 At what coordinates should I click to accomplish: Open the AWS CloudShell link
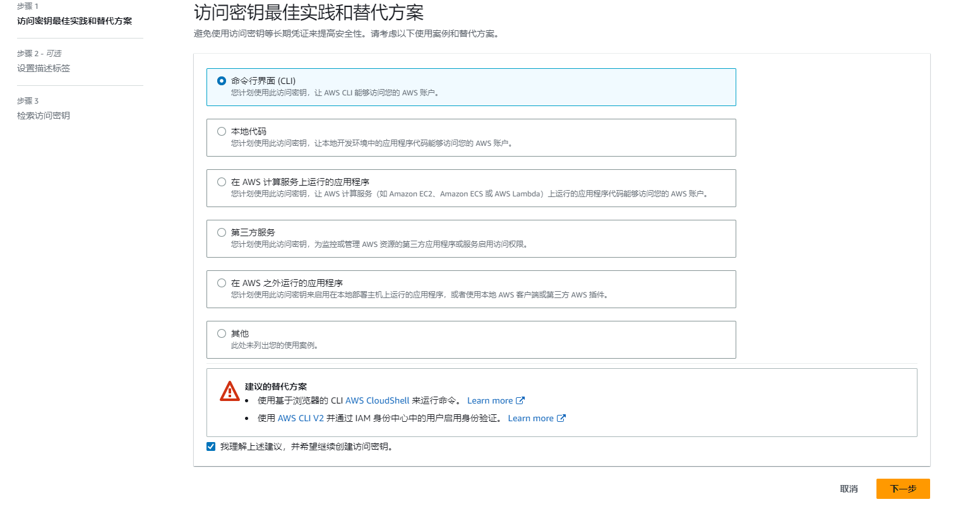coord(377,400)
